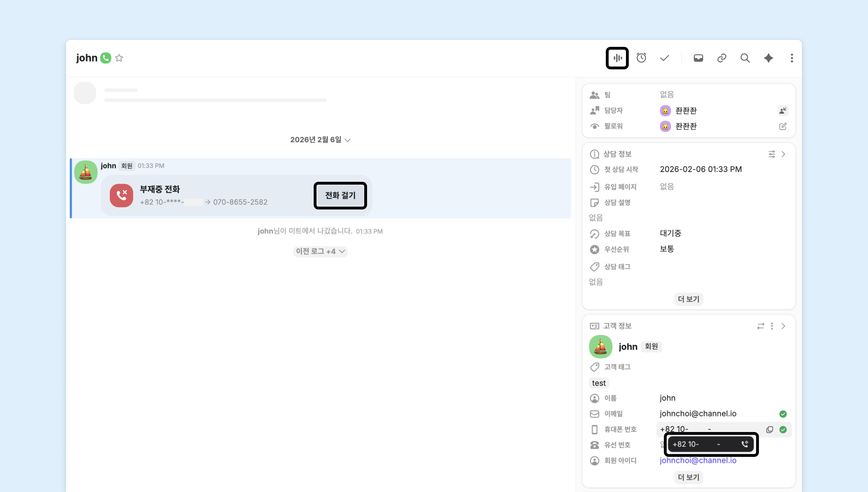Click the snooze alarm clock icon
The height and width of the screenshot is (492, 868).
click(x=641, y=58)
